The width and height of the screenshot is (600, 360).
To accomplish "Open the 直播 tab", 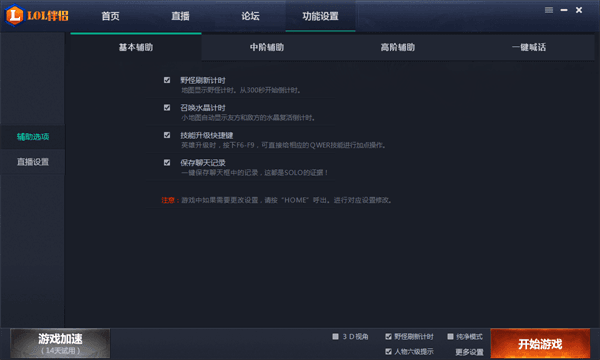I will (180, 16).
